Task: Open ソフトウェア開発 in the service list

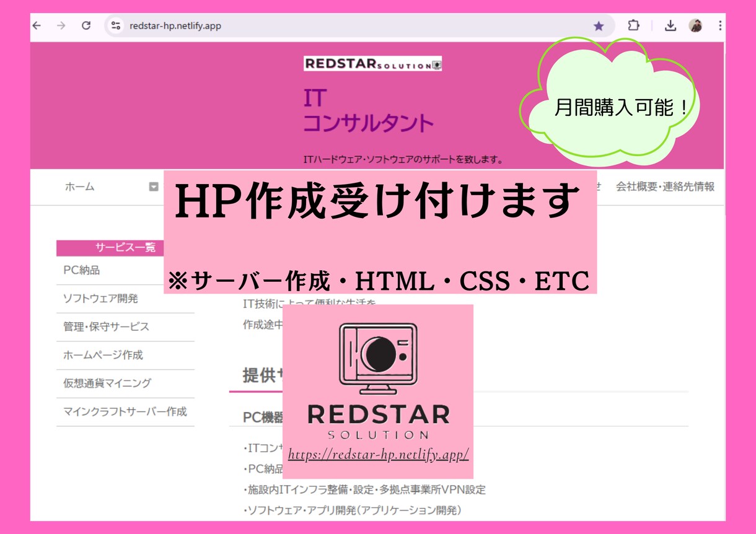Action: click(100, 299)
